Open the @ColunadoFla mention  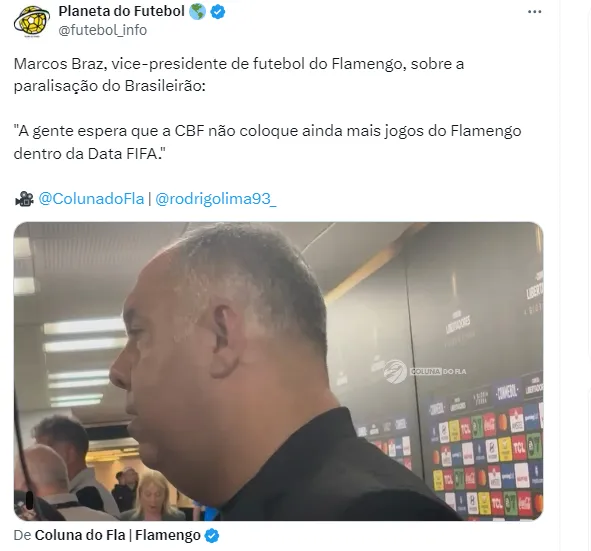pos(91,199)
